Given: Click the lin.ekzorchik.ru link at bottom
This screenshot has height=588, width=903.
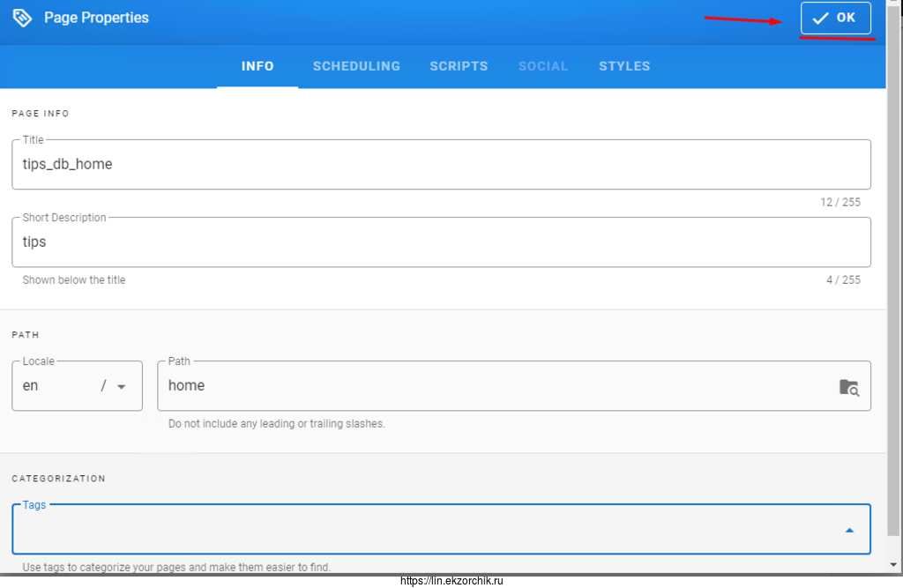Looking at the screenshot, I should (451, 581).
